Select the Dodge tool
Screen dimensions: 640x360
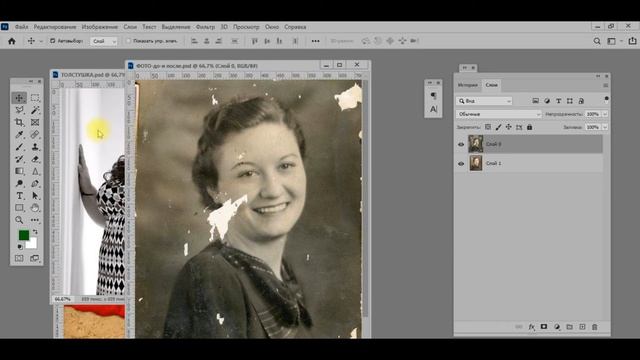tap(19, 183)
